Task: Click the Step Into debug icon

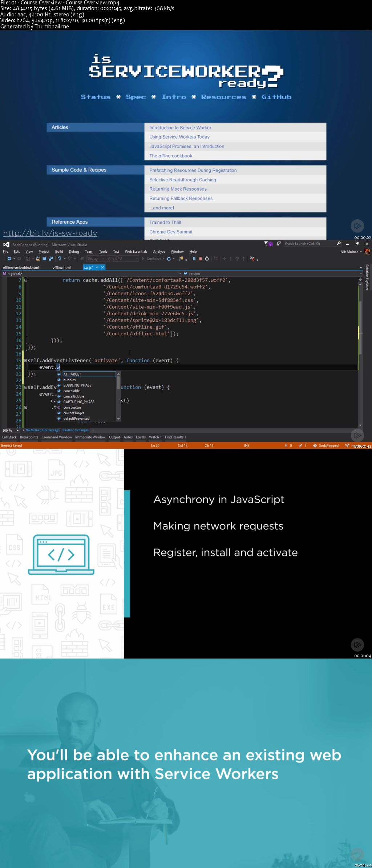Action: pyautogui.click(x=231, y=259)
